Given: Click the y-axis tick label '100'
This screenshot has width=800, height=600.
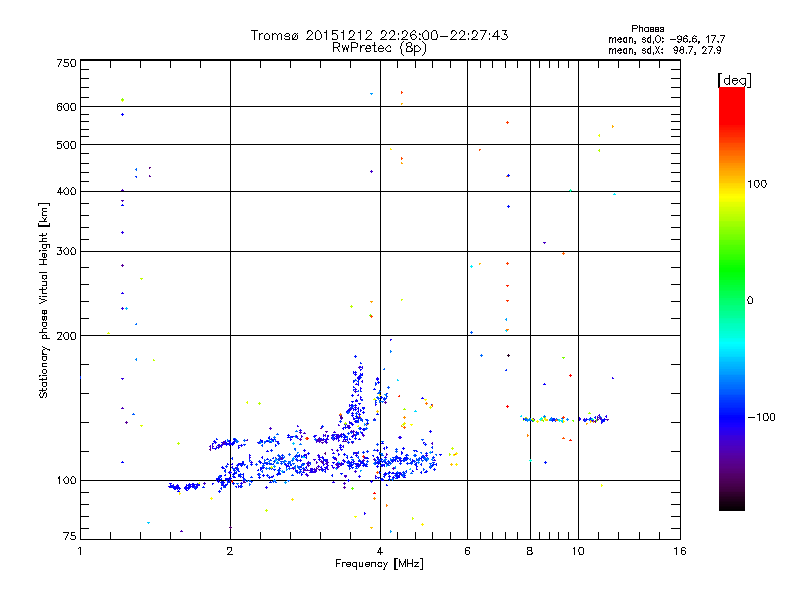Looking at the screenshot, I should (x=66, y=481).
